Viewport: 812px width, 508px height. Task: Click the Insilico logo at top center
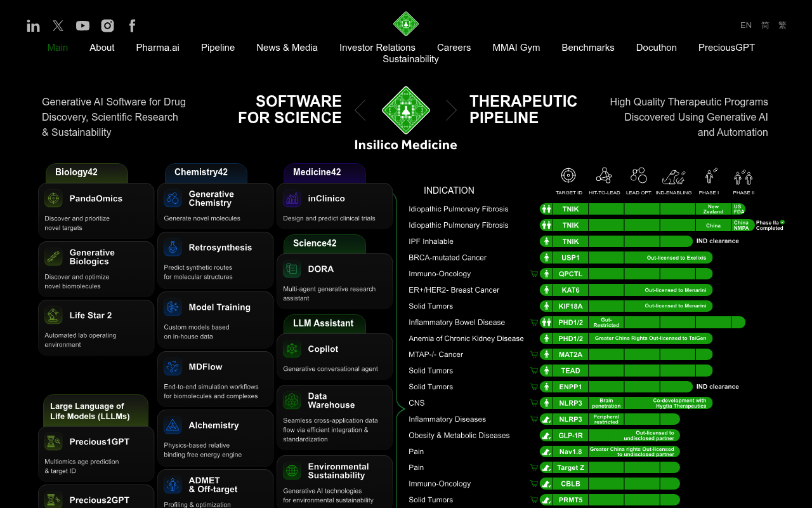pyautogui.click(x=406, y=24)
